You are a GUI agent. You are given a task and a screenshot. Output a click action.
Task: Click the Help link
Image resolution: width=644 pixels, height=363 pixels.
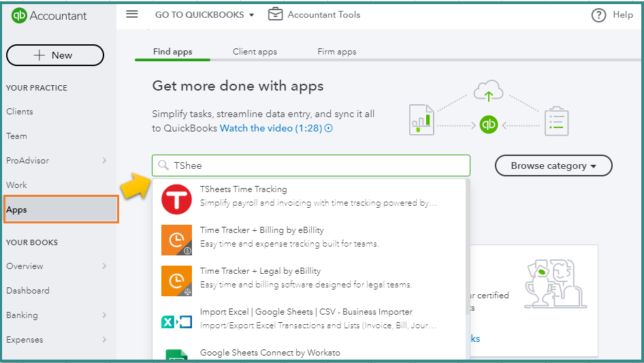tap(623, 15)
